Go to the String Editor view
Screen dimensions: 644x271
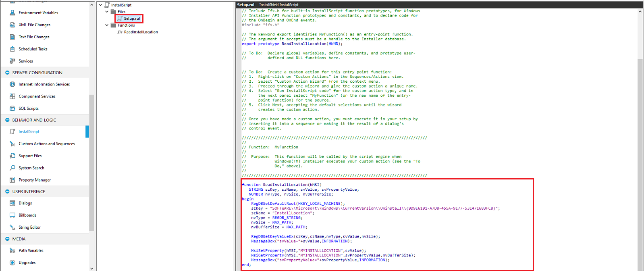29,227
